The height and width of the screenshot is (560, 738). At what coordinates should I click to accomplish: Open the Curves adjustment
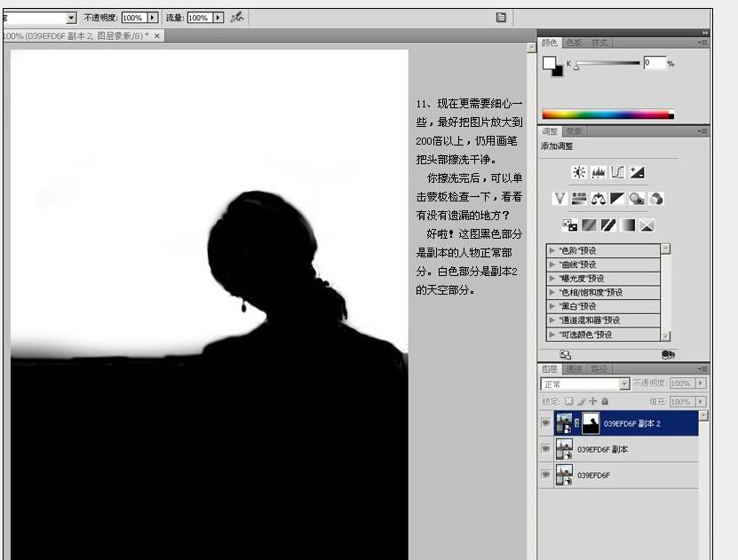coord(617,171)
